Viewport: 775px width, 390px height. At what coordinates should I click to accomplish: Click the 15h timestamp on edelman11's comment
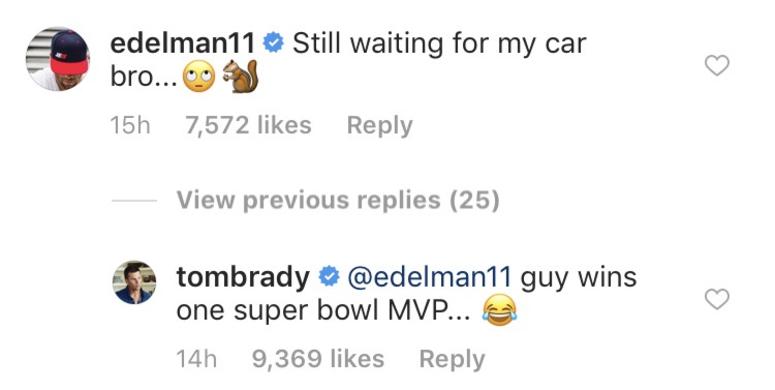click(x=130, y=125)
